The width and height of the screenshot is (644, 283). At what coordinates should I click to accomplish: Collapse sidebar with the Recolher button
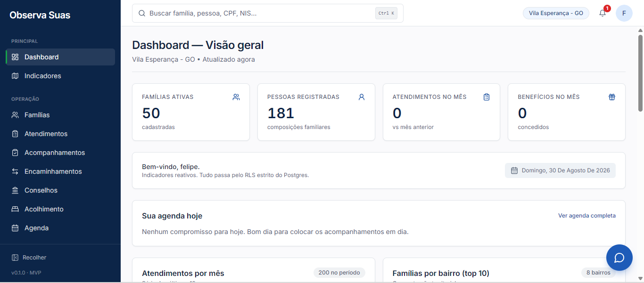point(29,258)
